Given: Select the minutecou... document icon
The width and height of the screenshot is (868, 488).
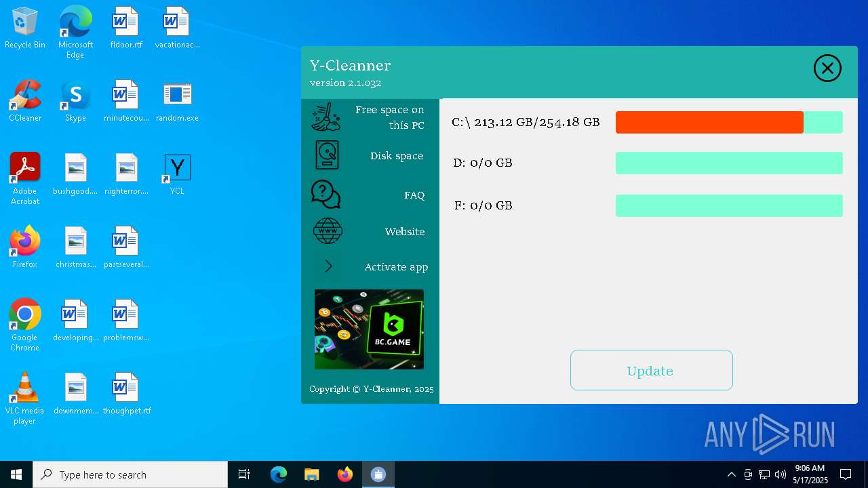Looking at the screenshot, I should click(x=126, y=101).
